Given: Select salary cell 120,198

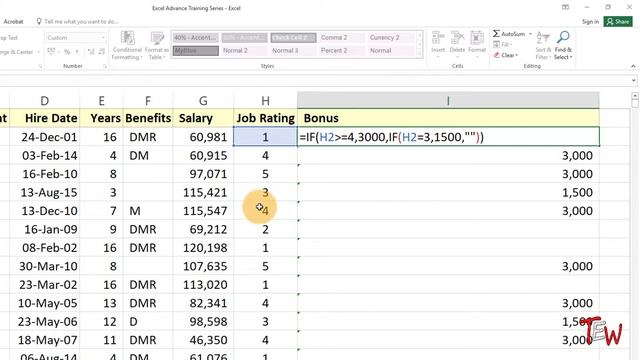Looking at the screenshot, I should pos(203,248).
